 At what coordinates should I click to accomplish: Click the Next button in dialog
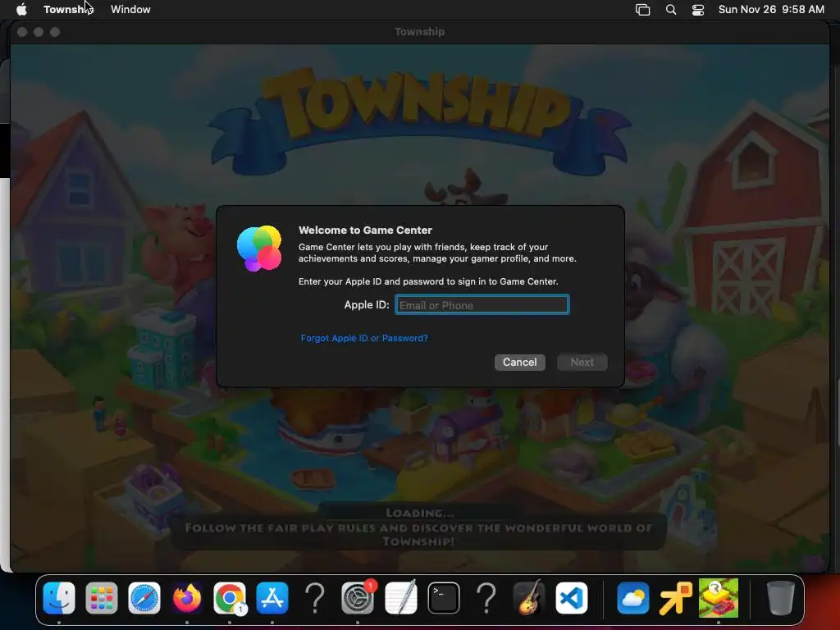(582, 362)
